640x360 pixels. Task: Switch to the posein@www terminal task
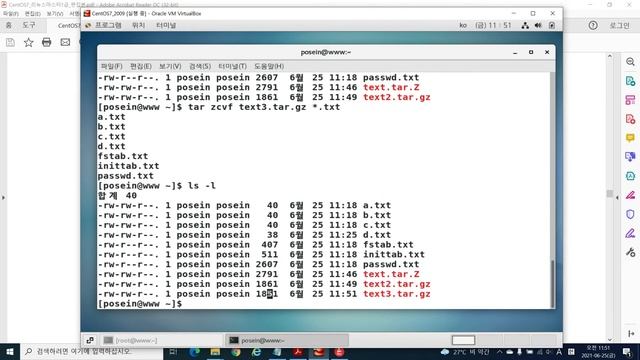tap(287, 340)
